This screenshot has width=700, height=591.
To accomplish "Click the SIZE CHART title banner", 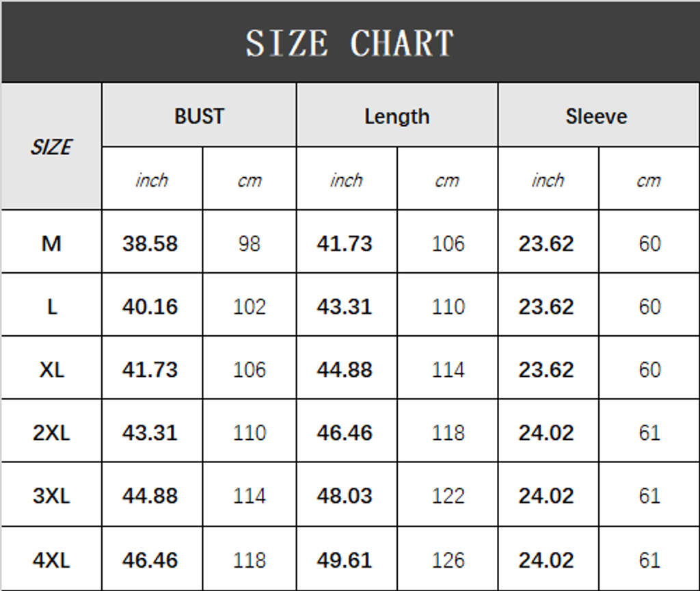I will pyautogui.click(x=349, y=42).
